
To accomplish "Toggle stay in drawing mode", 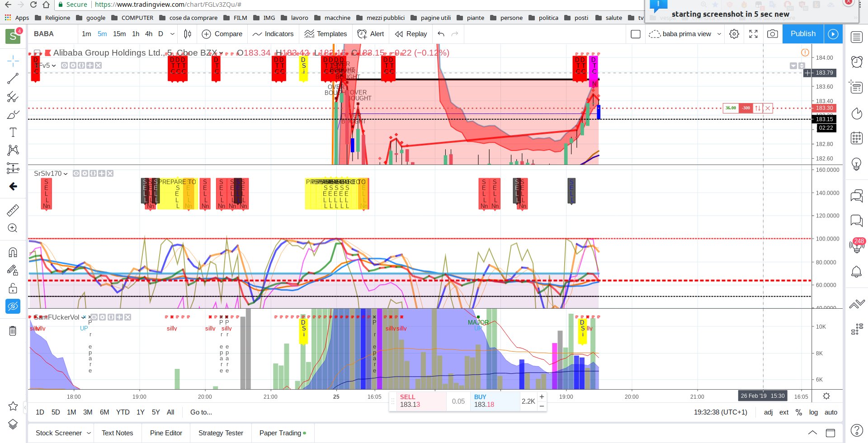I will point(13,270).
